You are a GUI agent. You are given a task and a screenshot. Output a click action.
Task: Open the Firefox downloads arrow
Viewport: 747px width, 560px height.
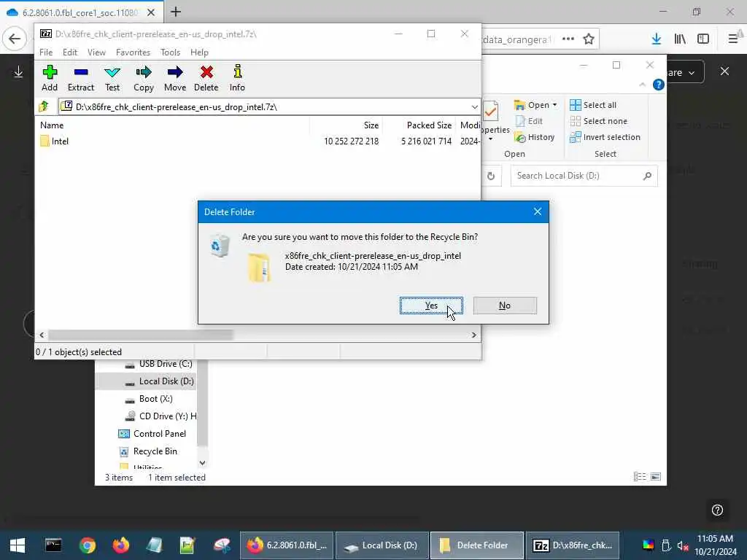pyautogui.click(x=657, y=39)
